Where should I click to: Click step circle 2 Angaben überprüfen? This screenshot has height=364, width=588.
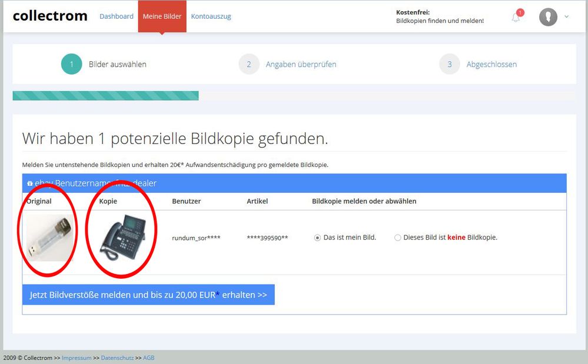(x=248, y=64)
